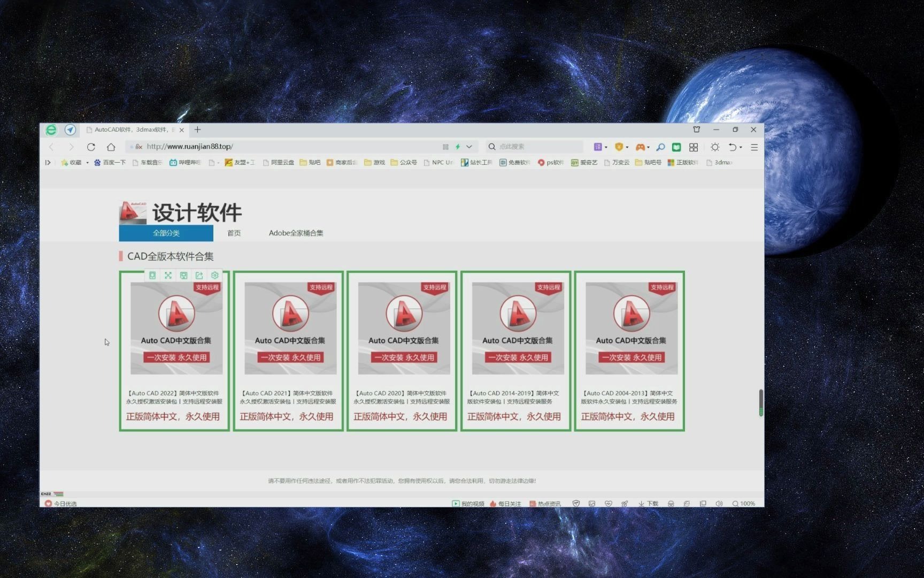Viewport: 924px width, 578px height.
Task: Open the ps软件 bookmark
Action: 551,163
